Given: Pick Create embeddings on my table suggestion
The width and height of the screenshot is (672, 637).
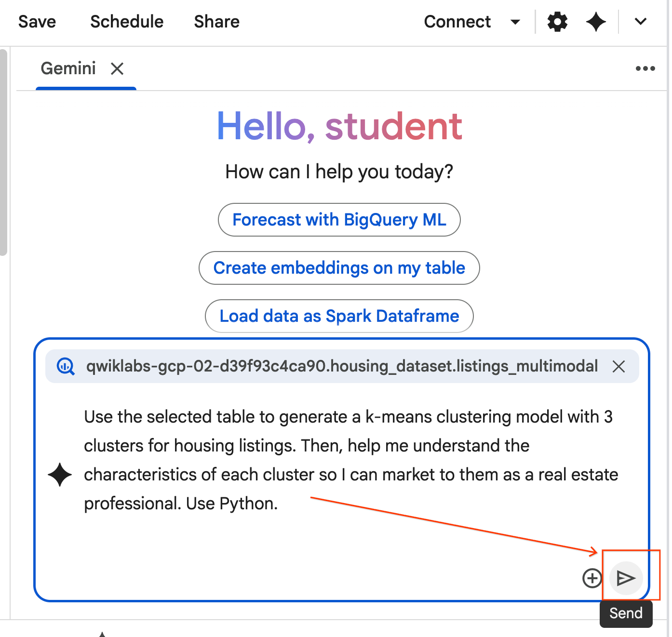Looking at the screenshot, I should coord(339,268).
